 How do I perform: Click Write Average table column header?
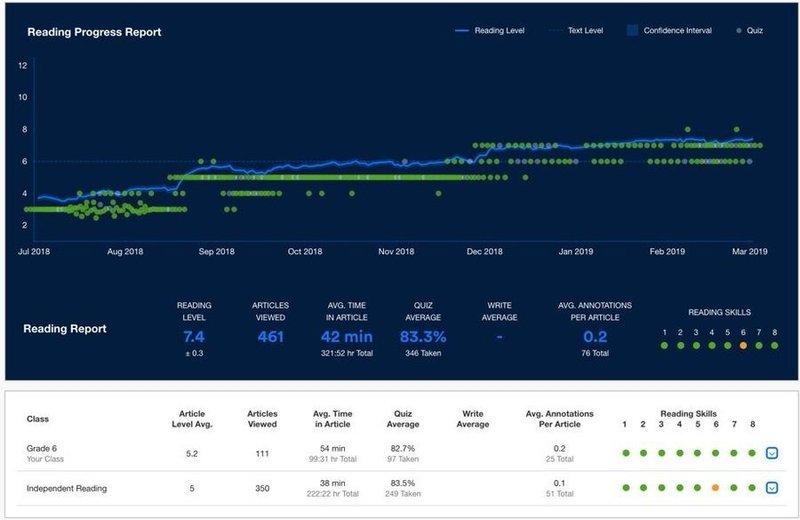coord(473,419)
